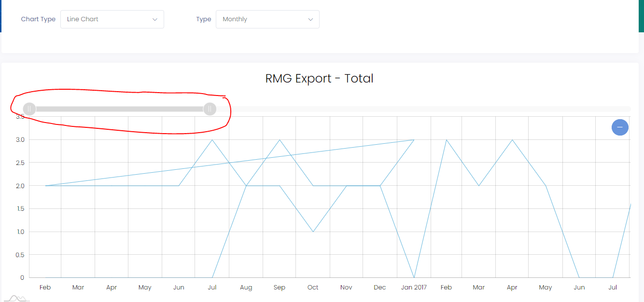Screen dimensions: 644x302
Task: Click the dark blue vertical bar at top left
Action: coord(1,17)
